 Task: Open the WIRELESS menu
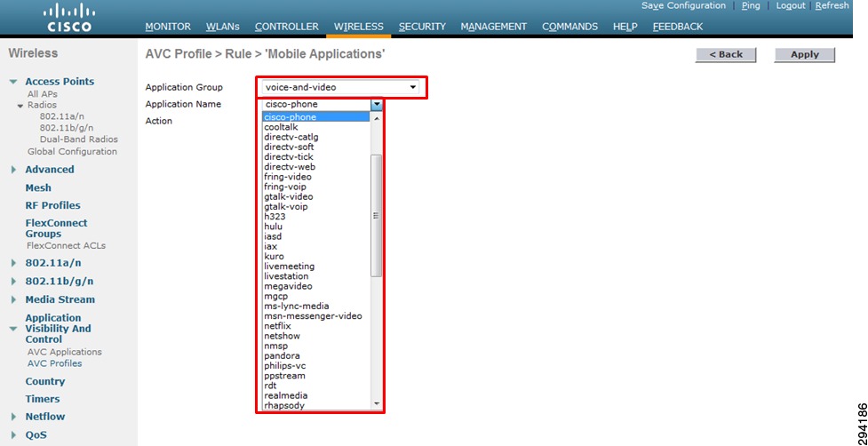point(359,27)
